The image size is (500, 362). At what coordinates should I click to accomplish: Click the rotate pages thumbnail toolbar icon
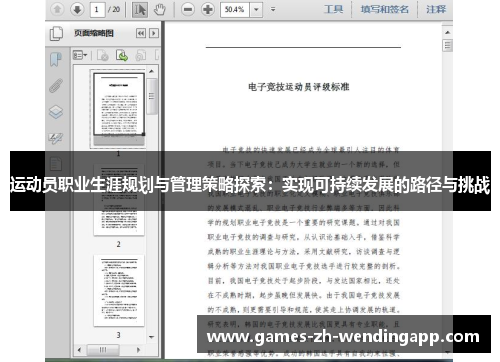click(x=141, y=55)
